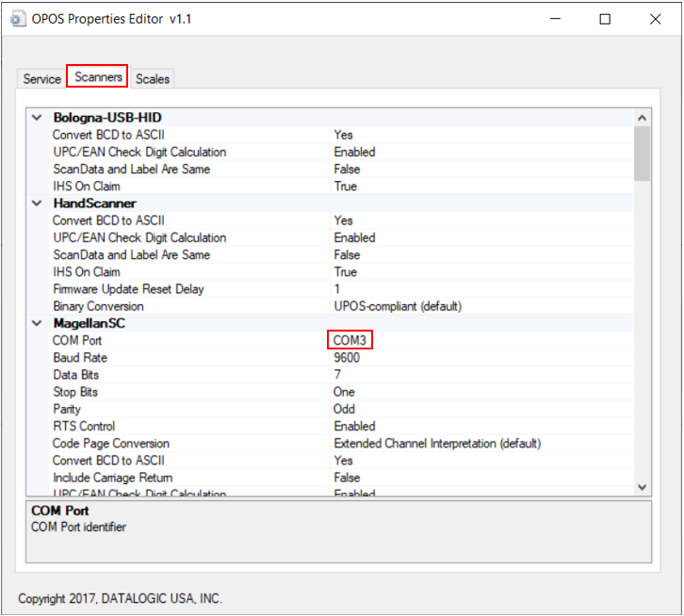Click Firmware Update Reset Delay value
Screen dimensions: 684x616
[337, 289]
